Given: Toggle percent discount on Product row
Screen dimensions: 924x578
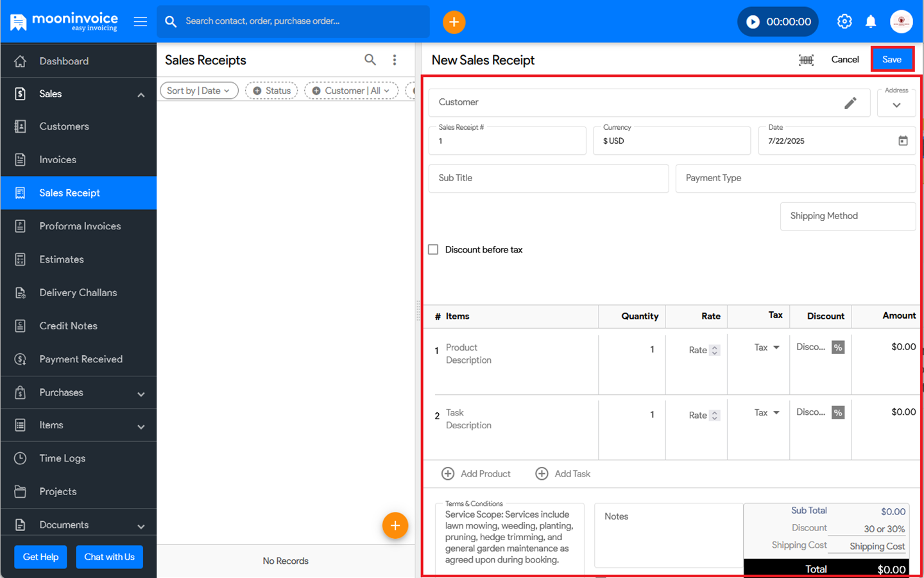Looking at the screenshot, I should (838, 347).
